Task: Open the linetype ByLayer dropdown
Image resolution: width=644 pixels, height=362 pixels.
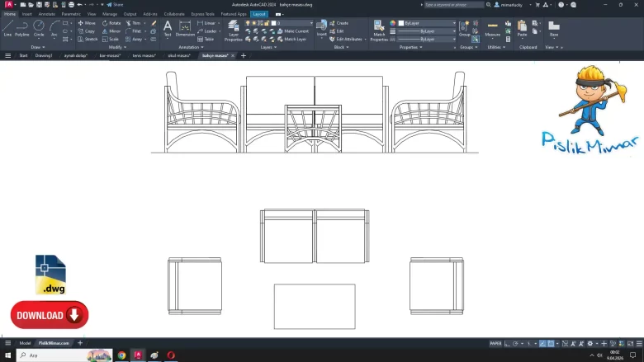Action: (x=427, y=40)
